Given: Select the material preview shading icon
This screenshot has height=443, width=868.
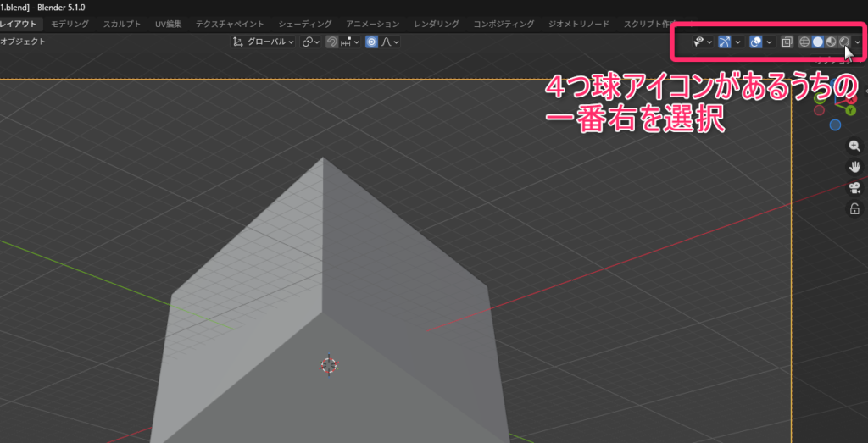Looking at the screenshot, I should (x=831, y=42).
